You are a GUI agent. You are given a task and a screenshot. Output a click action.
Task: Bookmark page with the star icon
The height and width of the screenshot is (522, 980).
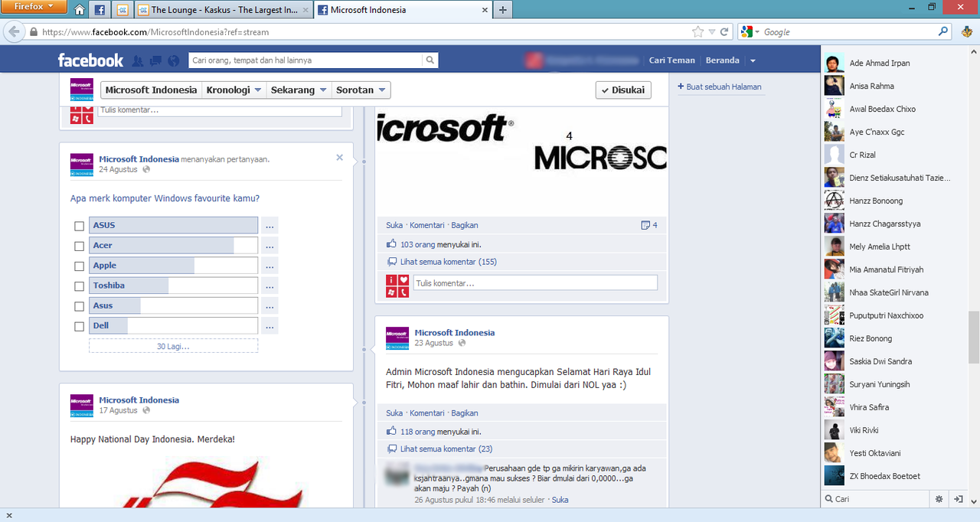(x=697, y=32)
